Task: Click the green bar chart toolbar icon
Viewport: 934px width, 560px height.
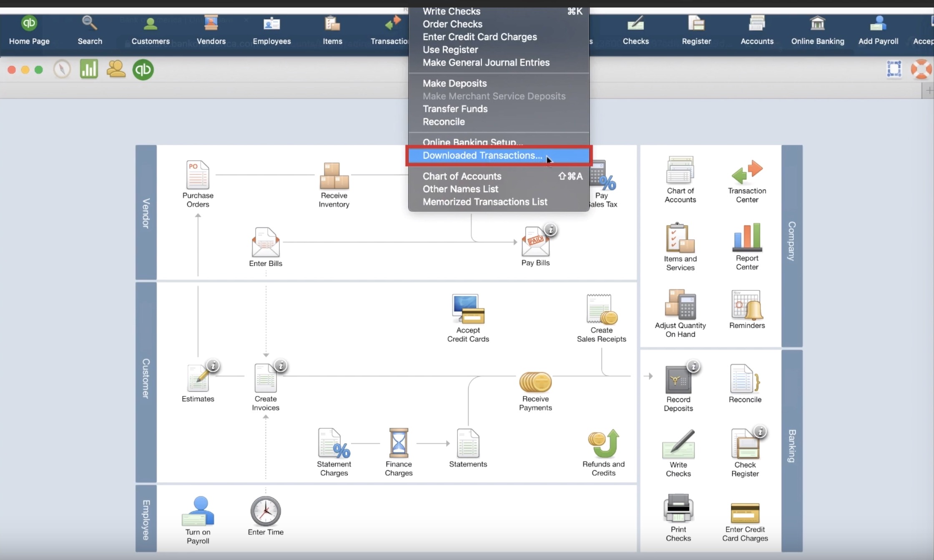Action: tap(89, 69)
